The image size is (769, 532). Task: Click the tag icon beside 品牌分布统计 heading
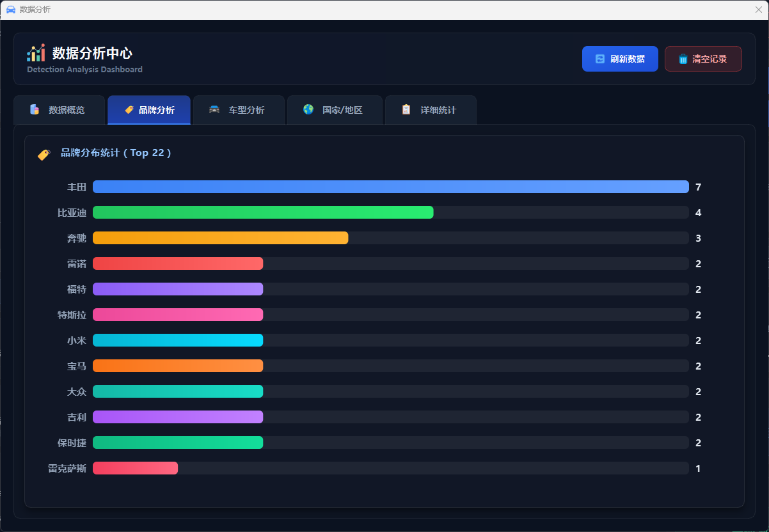(44, 154)
